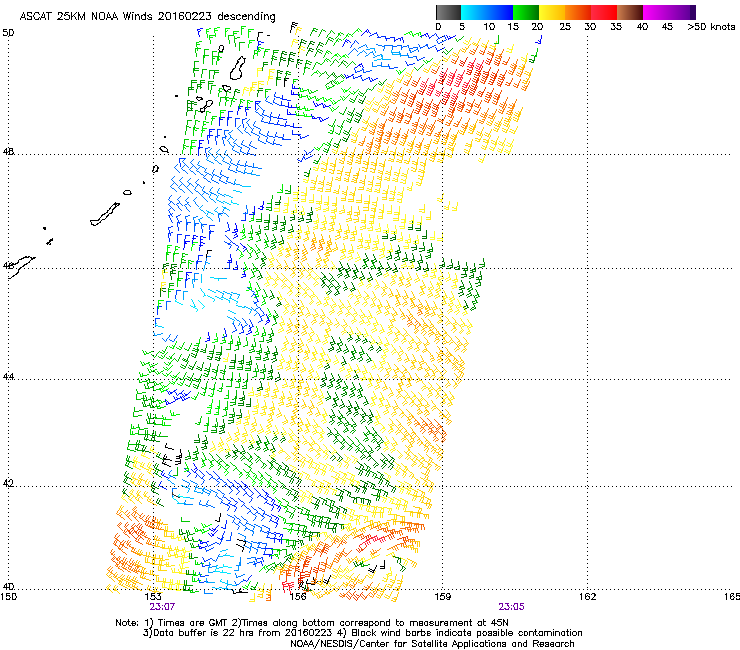The image size is (740, 650).
Task: Click the "45" label under the color bar
Action: [667, 27]
